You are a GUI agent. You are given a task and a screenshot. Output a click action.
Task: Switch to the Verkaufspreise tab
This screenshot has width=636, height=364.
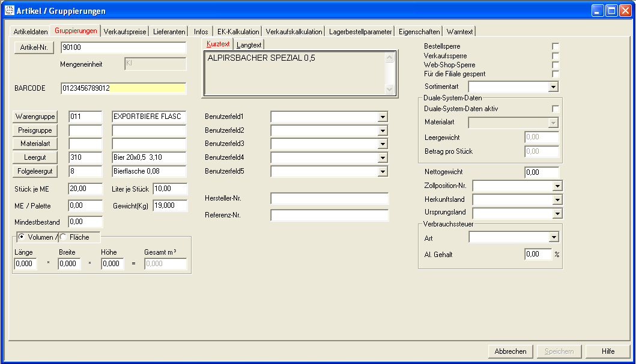point(125,31)
